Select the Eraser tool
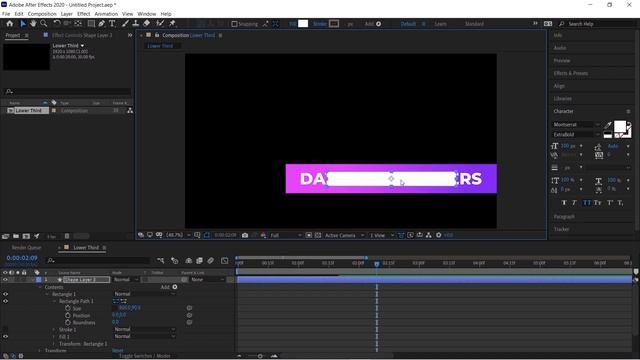Screen dimensions: 640x360 146,24
